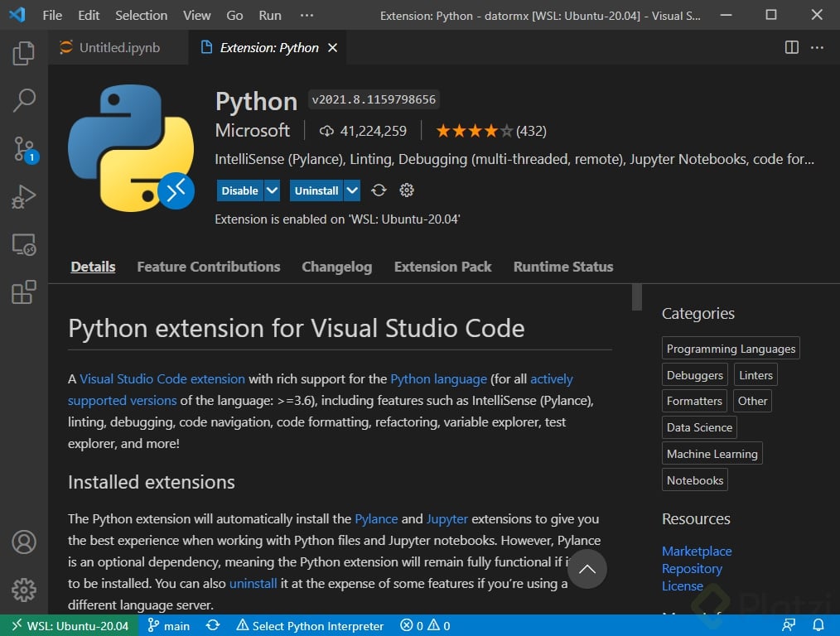Synchronize changes from status bar
The width and height of the screenshot is (840, 636).
213,625
